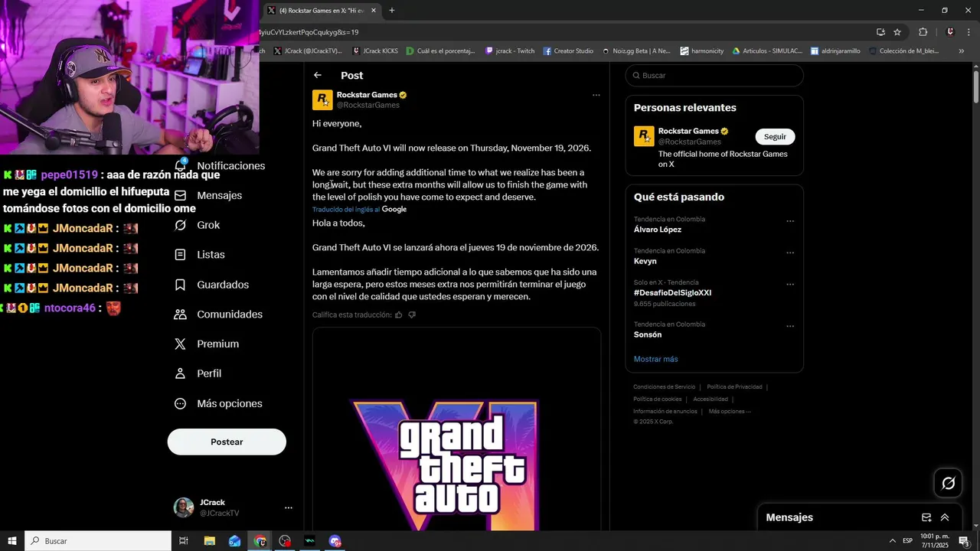Viewport: 980px width, 551px height.
Task: Open JCrack account menu ellipsis
Action: (x=289, y=507)
